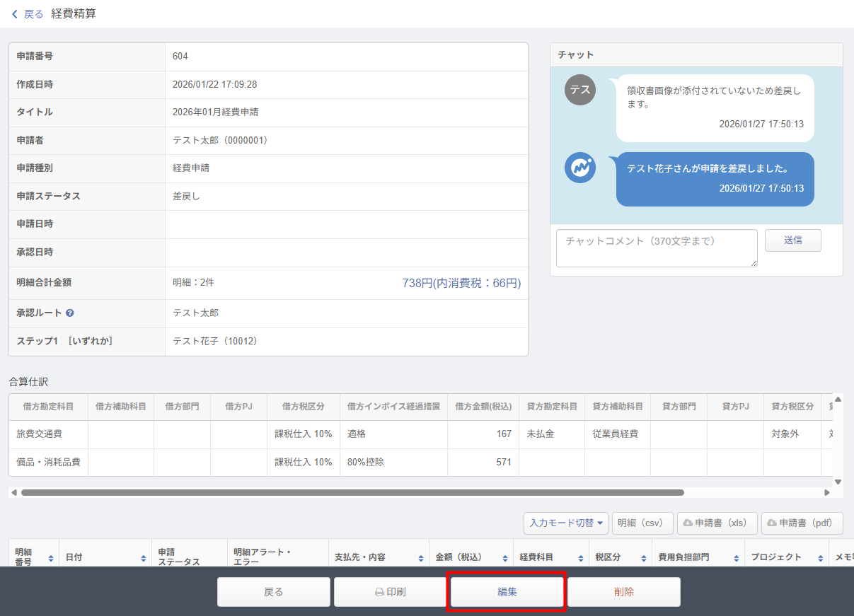854x616 pixels.
Task: Click the テス user avatar in chat
Action: tap(580, 90)
